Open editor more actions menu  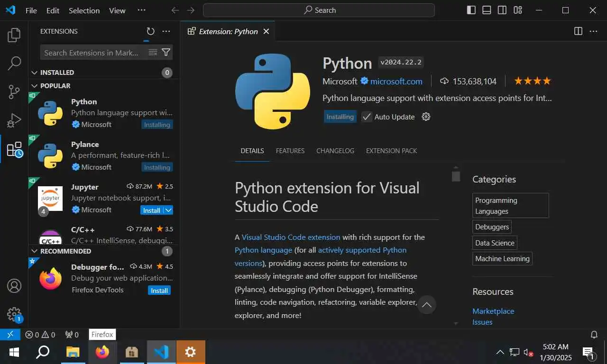pyautogui.click(x=593, y=31)
